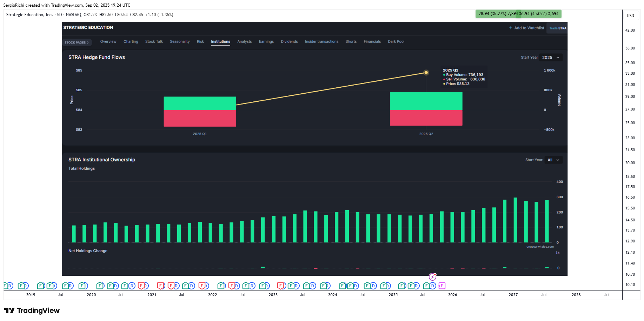
Task: Click the green earnings E marker left of the pink marker
Action: (426, 286)
